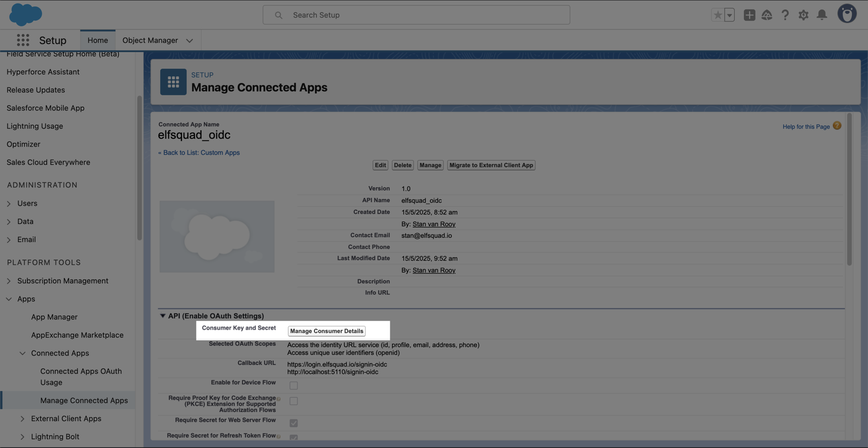Click the sidebar vertical scrollbar

coord(139,168)
